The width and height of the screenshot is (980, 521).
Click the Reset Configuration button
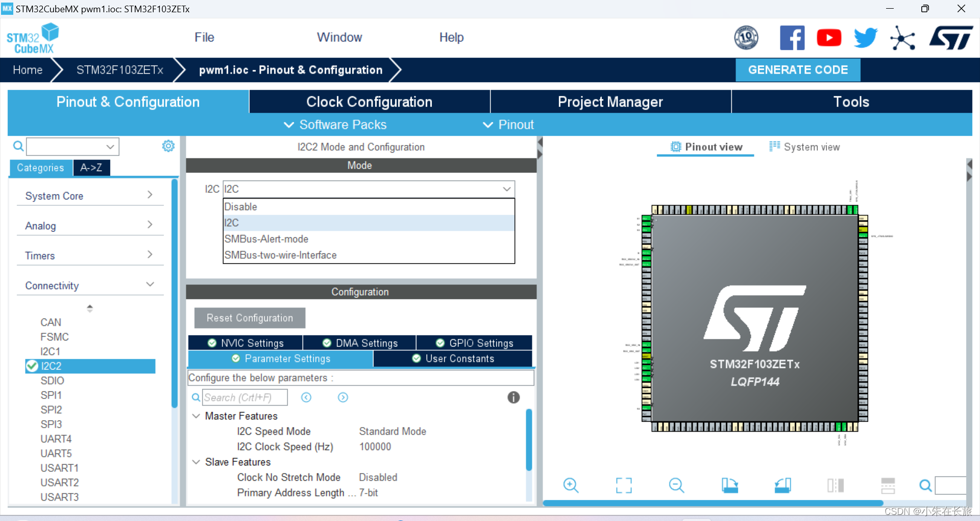[250, 318]
